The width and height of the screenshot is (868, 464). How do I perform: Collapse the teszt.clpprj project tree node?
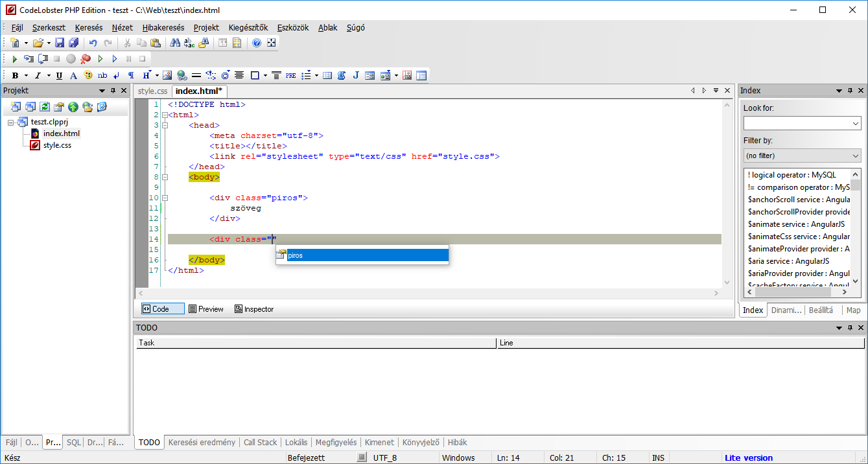[12, 122]
